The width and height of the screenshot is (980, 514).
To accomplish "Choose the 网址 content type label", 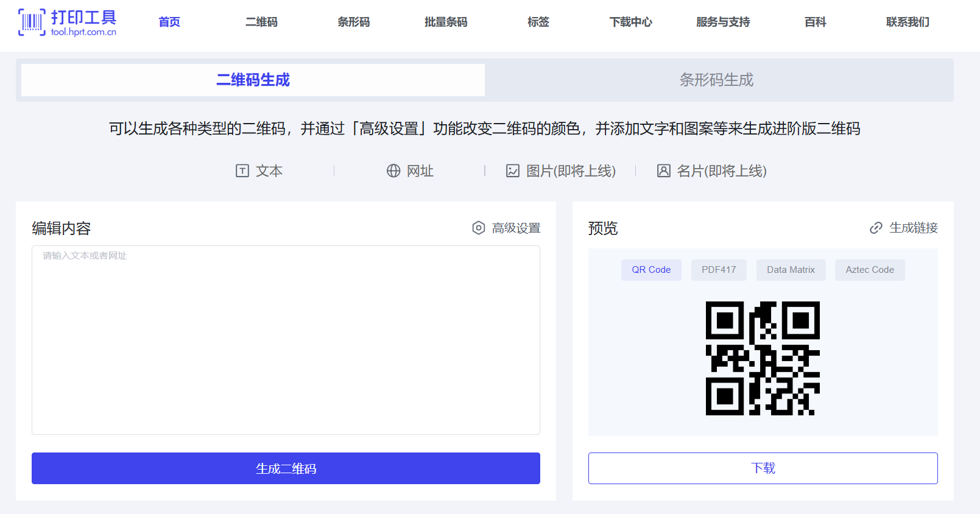I will coord(420,171).
